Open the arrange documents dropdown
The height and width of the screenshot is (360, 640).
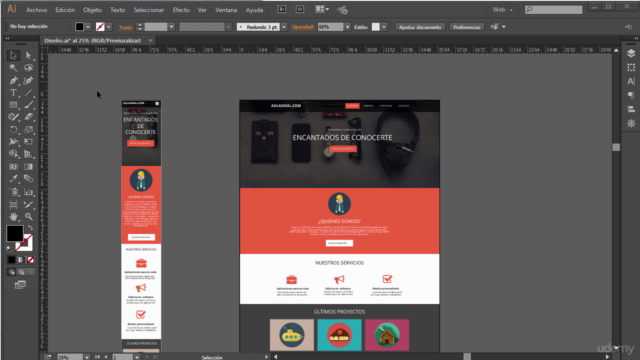click(322, 9)
